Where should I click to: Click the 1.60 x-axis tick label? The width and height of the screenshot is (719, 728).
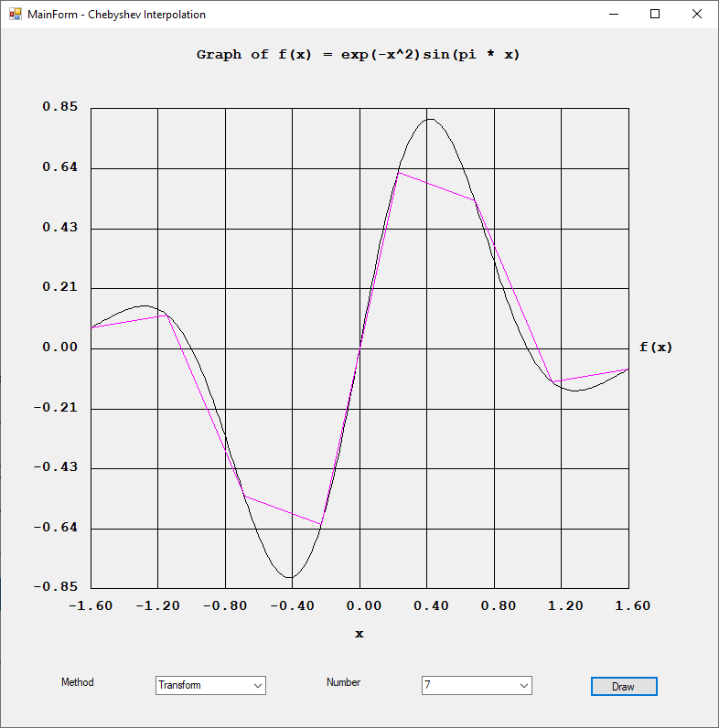coord(628,605)
